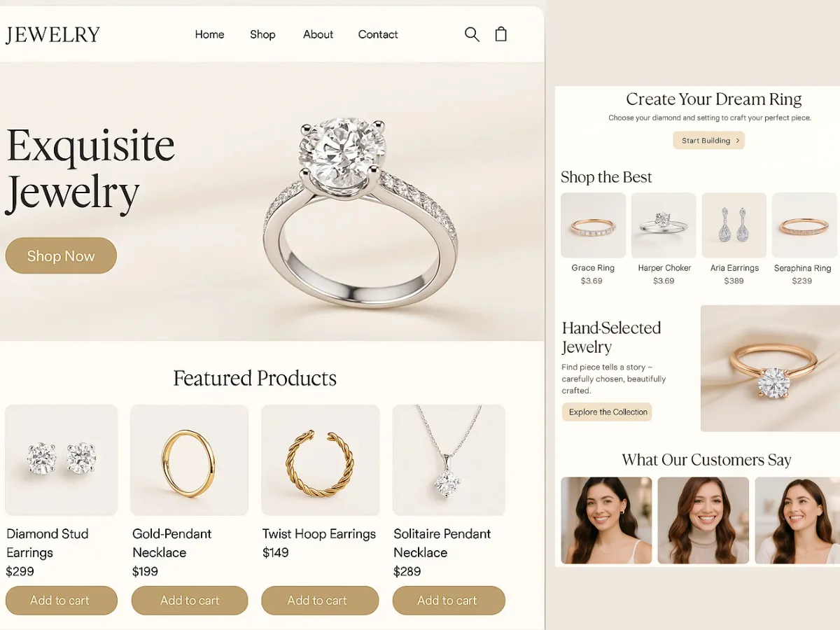The width and height of the screenshot is (840, 630).
Task: Open the Contact menu item
Action: [378, 34]
